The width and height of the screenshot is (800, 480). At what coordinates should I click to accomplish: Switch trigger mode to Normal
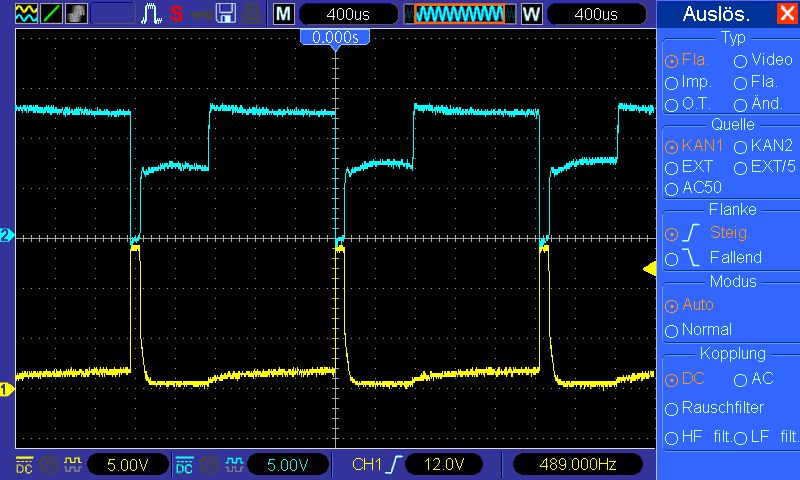(x=672, y=330)
